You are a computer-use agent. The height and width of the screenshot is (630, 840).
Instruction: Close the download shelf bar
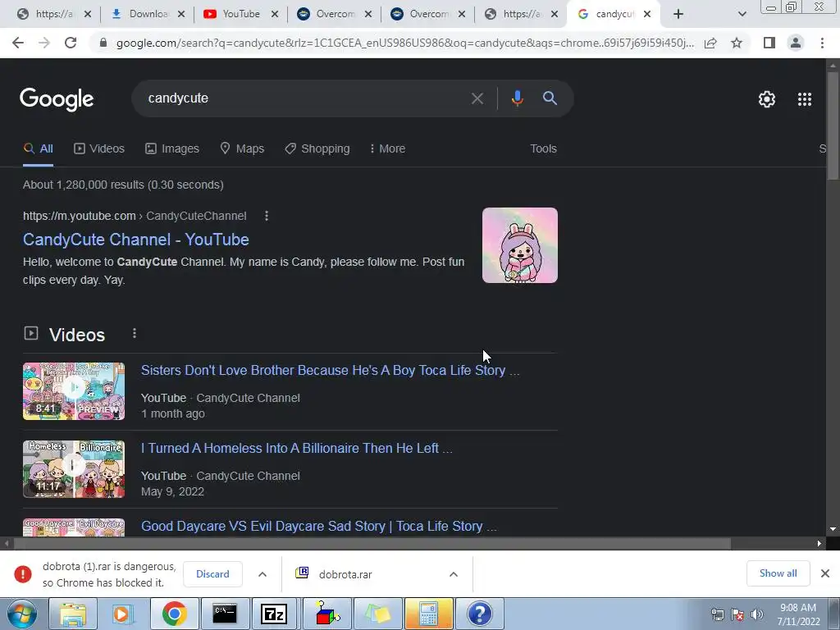coord(825,573)
